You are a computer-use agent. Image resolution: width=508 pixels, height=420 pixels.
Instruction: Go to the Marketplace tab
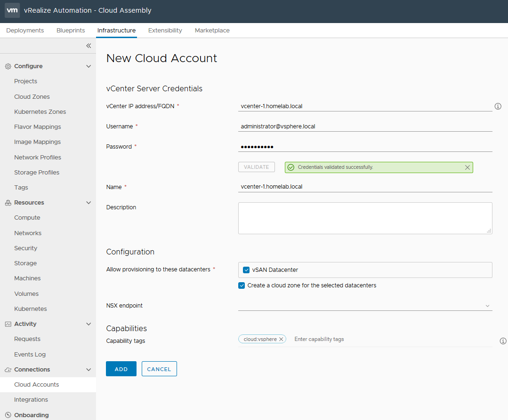pos(212,31)
